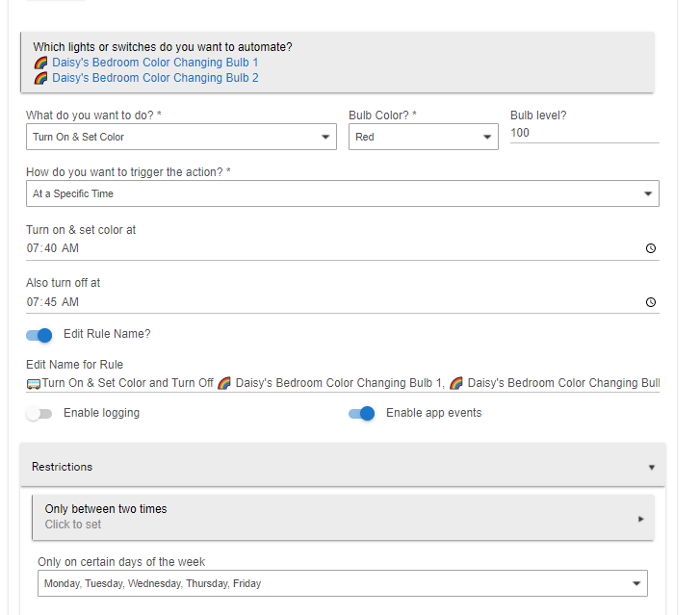Image resolution: width=700 pixels, height=615 pixels.
Task: Open the trigger action dropdown
Action: (342, 193)
